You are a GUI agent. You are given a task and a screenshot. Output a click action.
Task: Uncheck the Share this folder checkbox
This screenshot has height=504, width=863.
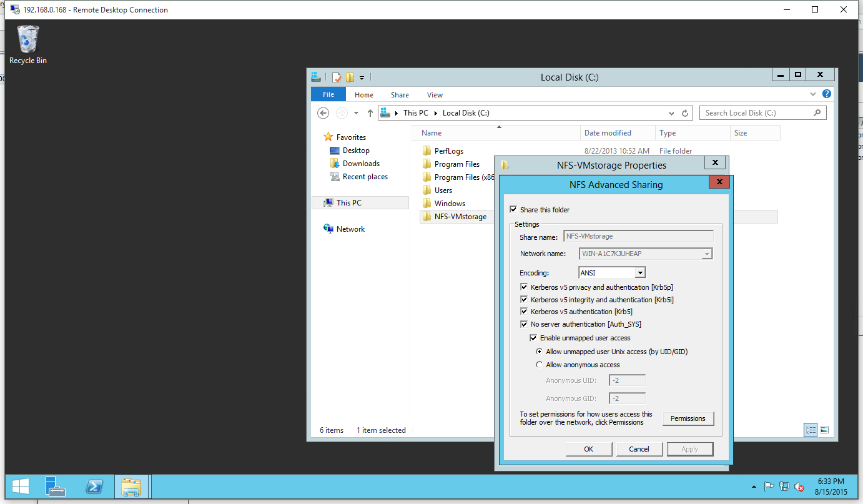[x=513, y=210]
